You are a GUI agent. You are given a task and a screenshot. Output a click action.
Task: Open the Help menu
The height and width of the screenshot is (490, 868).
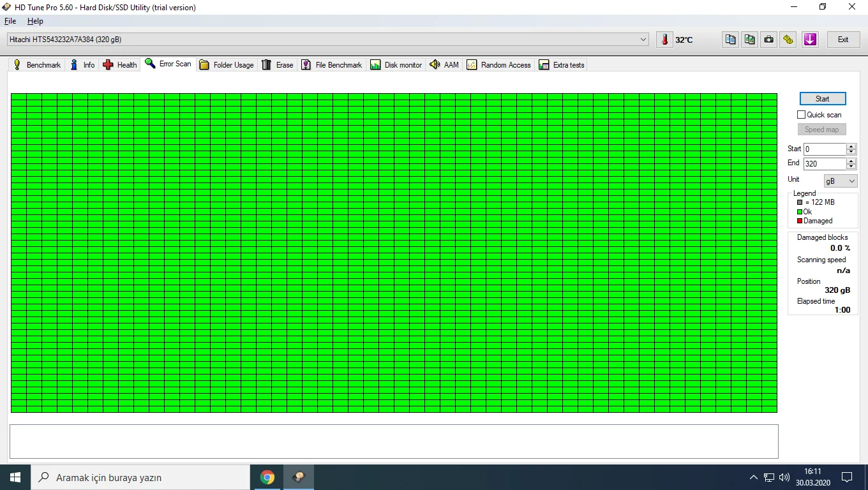35,21
